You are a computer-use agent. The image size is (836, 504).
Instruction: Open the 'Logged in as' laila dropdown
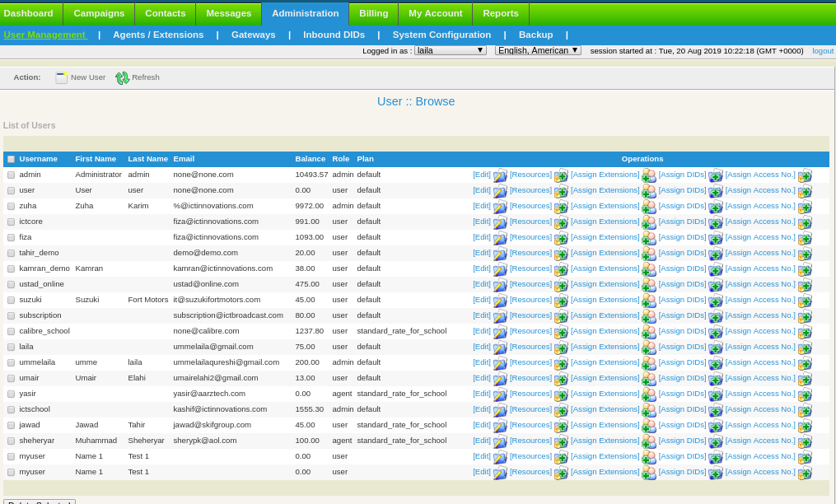(x=451, y=51)
